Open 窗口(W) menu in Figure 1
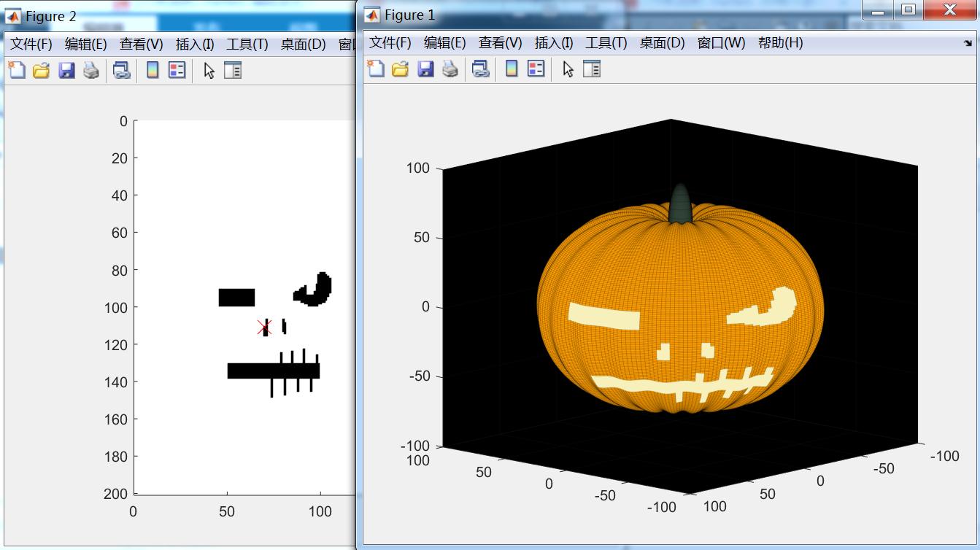980x550 pixels. point(722,43)
